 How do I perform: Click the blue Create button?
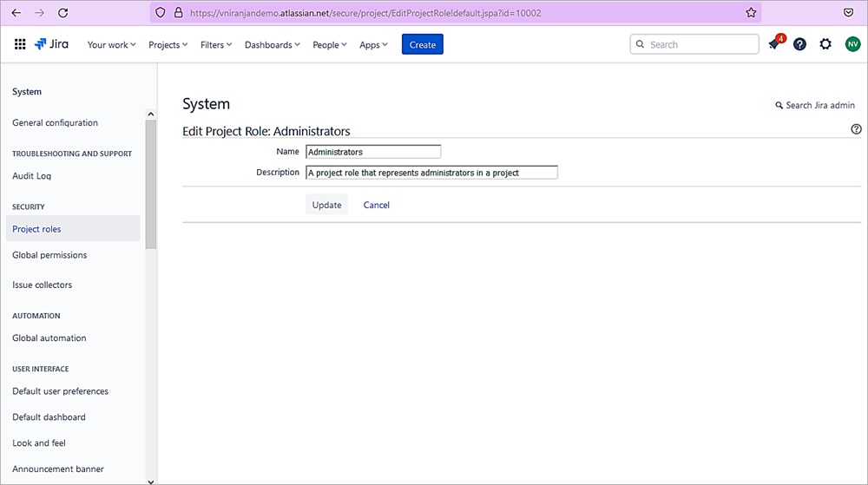coord(422,44)
